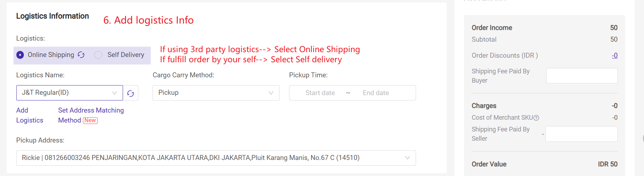The image size is (644, 176).
Task: Click Set Address Matching Method link
Action: click(91, 110)
